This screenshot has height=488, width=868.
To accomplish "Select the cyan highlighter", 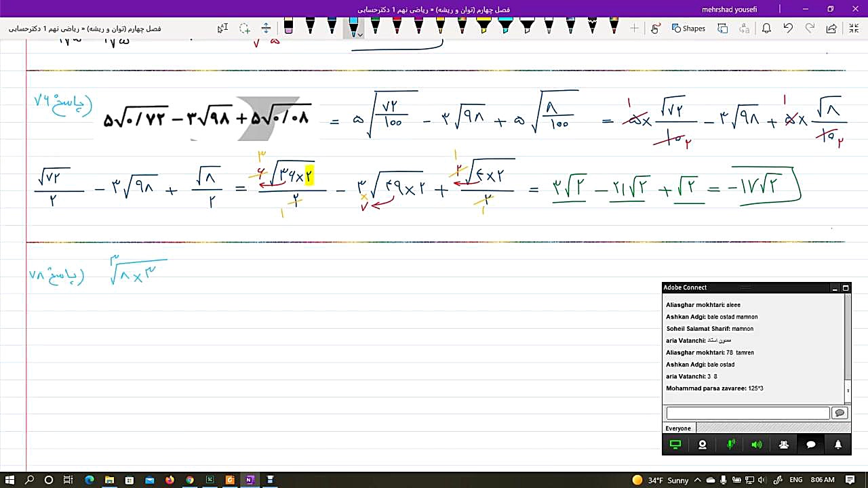I will pyautogui.click(x=505, y=27).
